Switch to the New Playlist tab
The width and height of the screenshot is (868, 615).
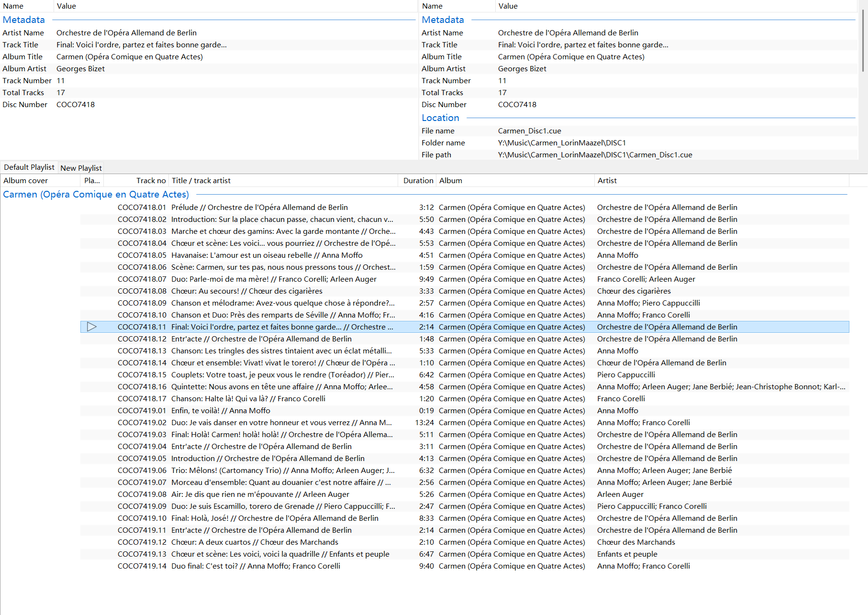(x=81, y=167)
